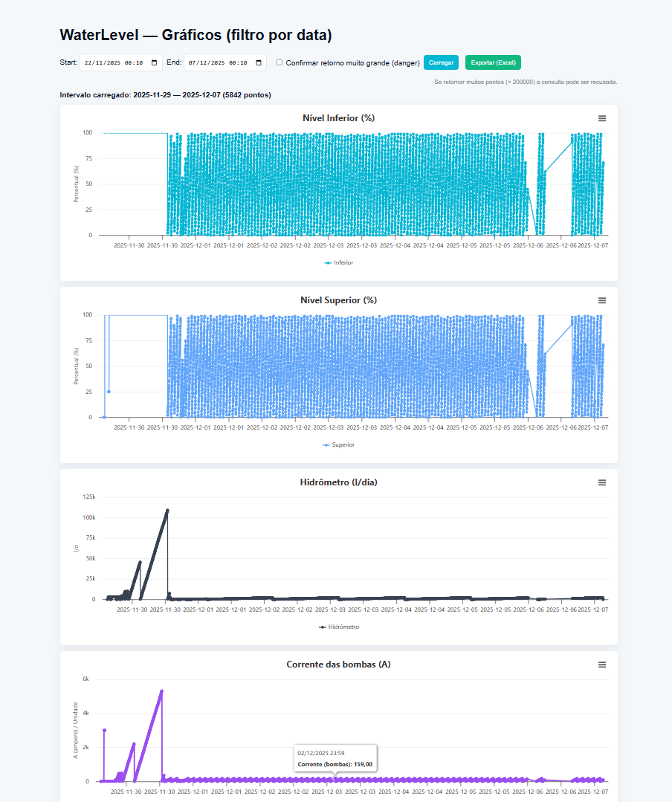Toggle the Superior series legend item
672x802 pixels.
(x=338, y=444)
